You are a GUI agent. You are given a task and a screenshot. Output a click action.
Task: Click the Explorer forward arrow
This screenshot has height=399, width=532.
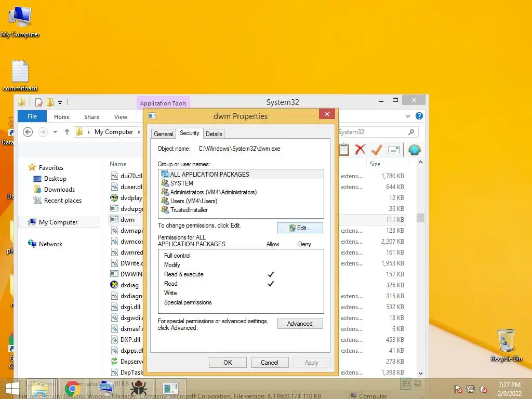(x=43, y=131)
